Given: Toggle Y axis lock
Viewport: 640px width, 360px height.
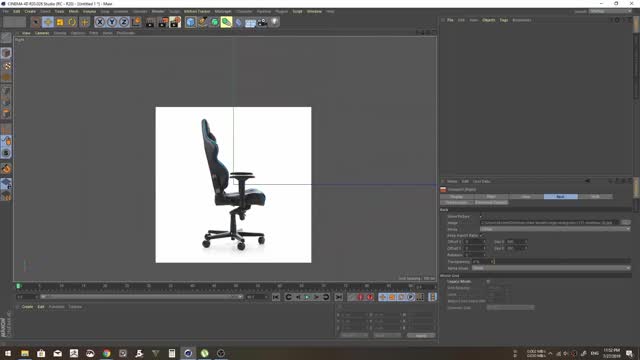Looking at the screenshot, I should (112, 22).
